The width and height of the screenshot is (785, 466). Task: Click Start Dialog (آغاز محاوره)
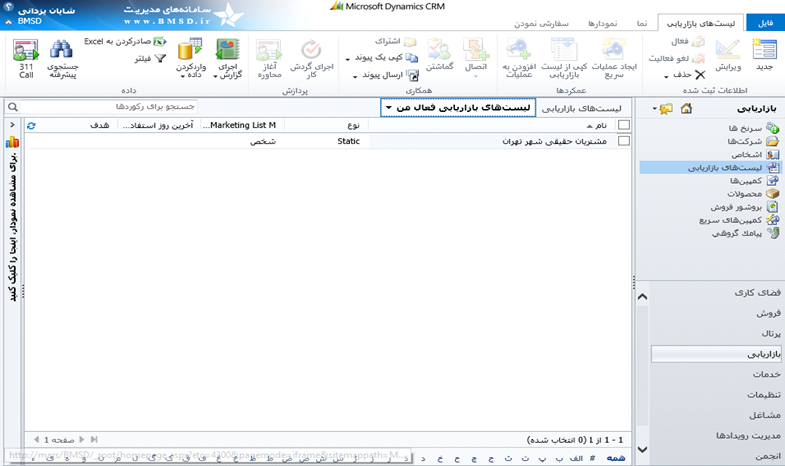click(x=269, y=58)
